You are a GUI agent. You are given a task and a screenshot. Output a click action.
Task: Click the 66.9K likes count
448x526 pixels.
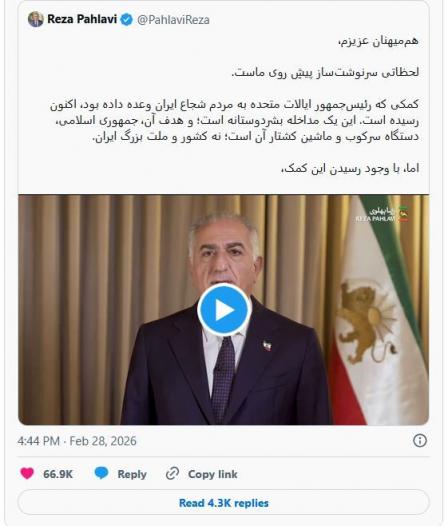coord(58,474)
